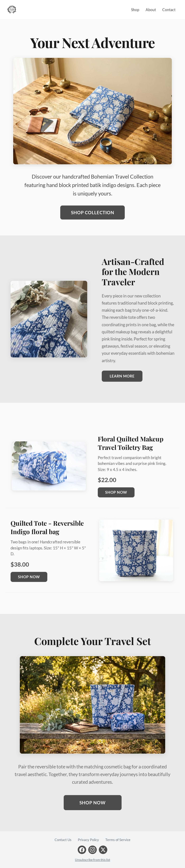Image resolution: width=185 pixels, height=868 pixels.
Task: Open the Contact Us footer link
Action: click(x=63, y=840)
